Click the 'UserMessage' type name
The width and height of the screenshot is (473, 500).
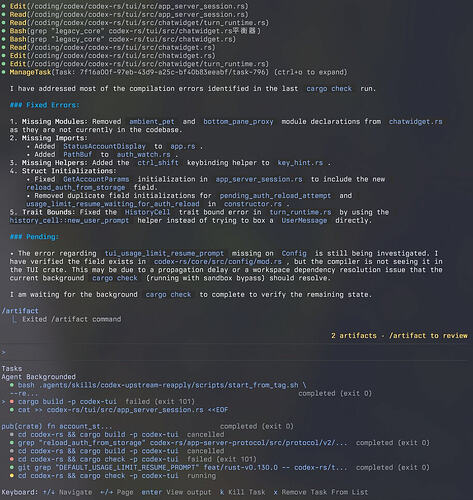(304, 220)
